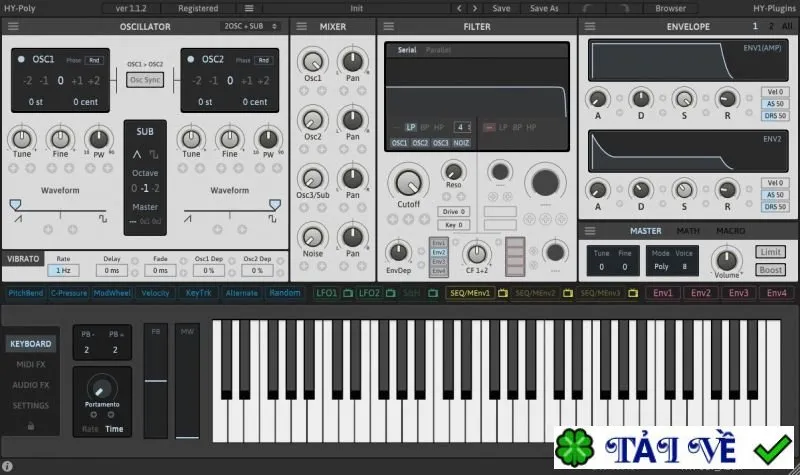800x475 pixels.
Task: Open the Oscillator panel hamburger menu
Action: tap(13, 27)
